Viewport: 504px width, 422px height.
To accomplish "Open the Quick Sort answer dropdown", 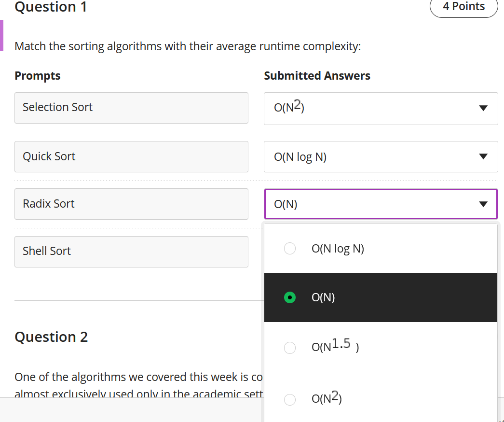I will (381, 157).
